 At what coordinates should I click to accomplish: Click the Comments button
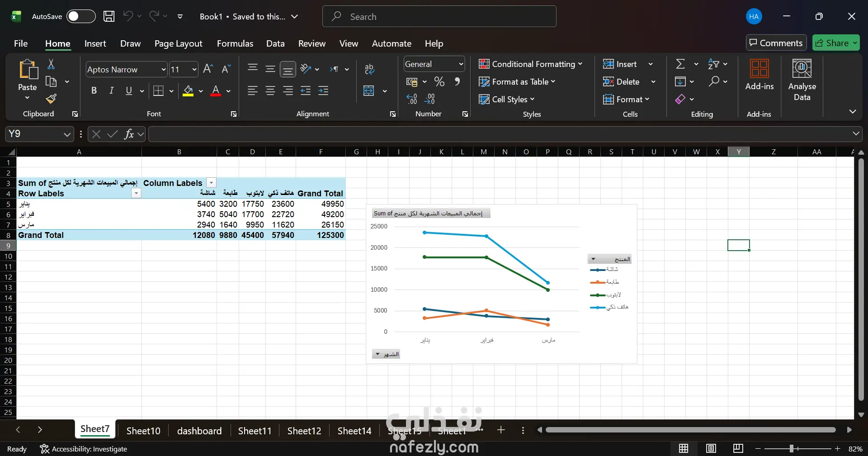coord(776,43)
